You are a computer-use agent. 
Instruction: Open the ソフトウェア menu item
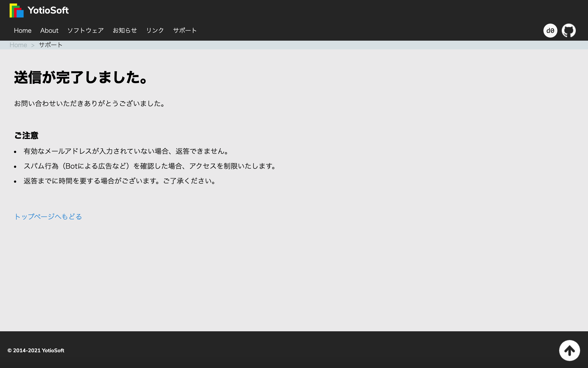tap(86, 30)
